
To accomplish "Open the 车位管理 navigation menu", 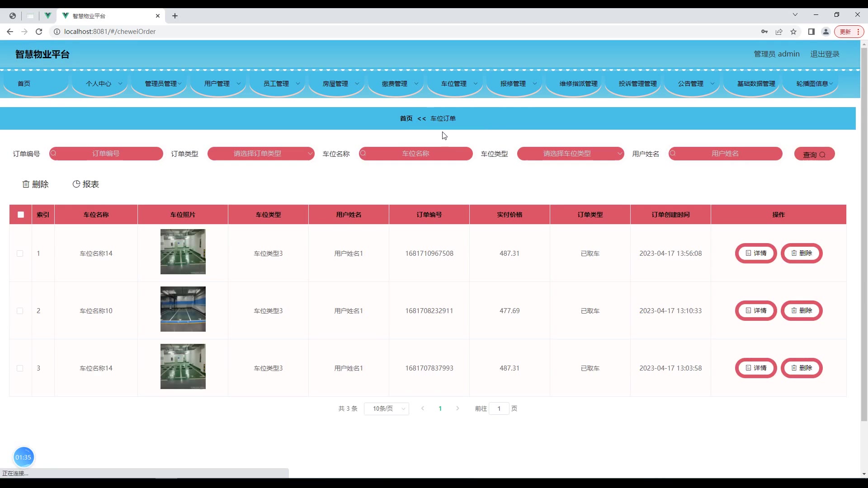I will [x=454, y=84].
